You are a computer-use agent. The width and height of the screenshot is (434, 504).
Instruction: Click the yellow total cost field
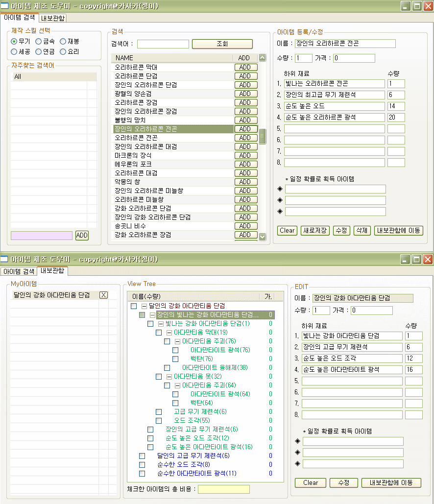pos(223,489)
